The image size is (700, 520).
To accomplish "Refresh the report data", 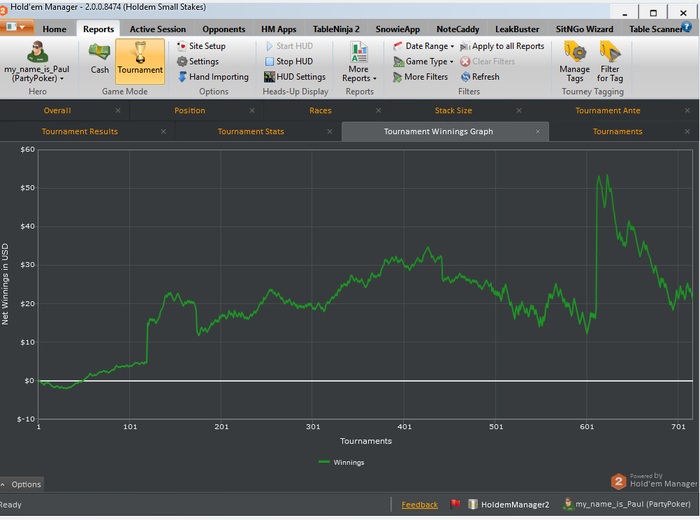I will 480,77.
